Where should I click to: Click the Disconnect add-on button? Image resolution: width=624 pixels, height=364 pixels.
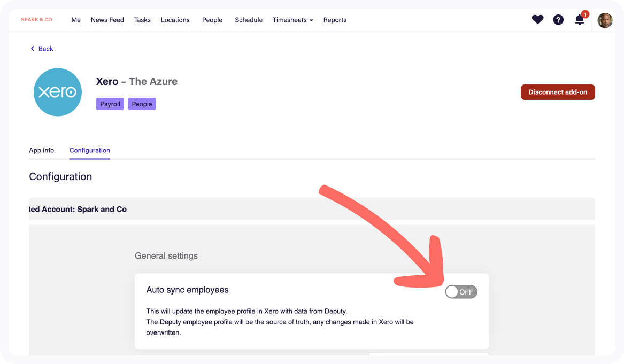pos(558,92)
